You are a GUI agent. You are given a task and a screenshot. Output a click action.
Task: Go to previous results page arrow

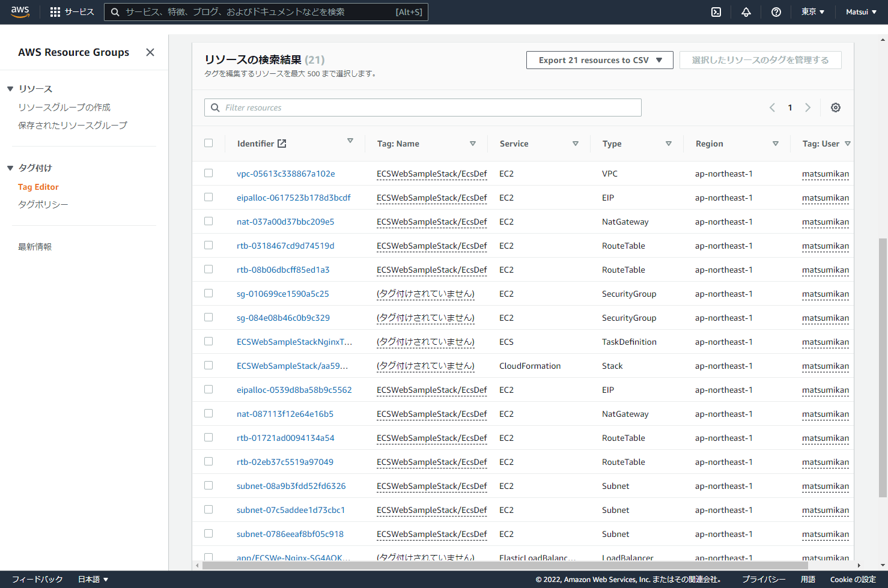coord(772,108)
